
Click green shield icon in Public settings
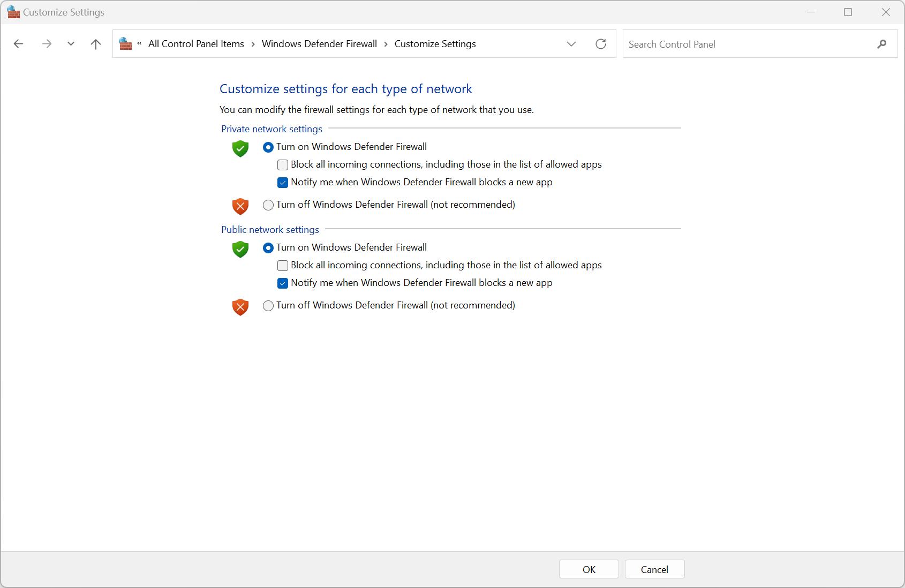pyautogui.click(x=240, y=249)
